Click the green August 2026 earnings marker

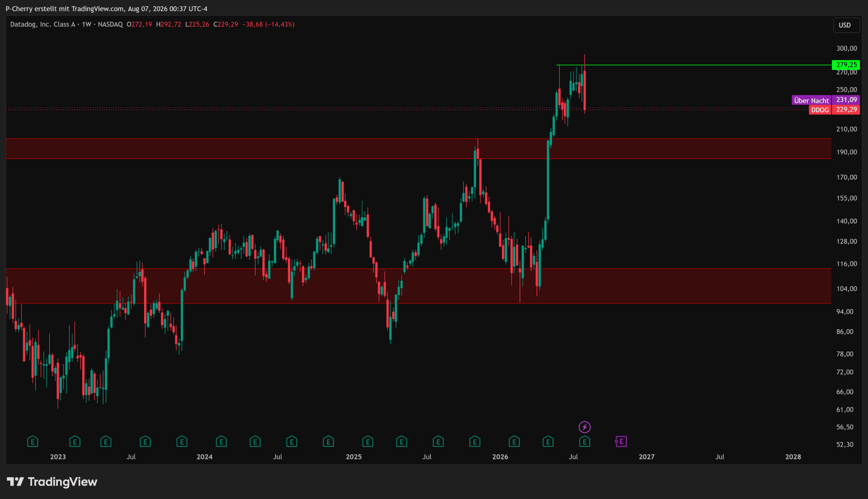pos(585,441)
